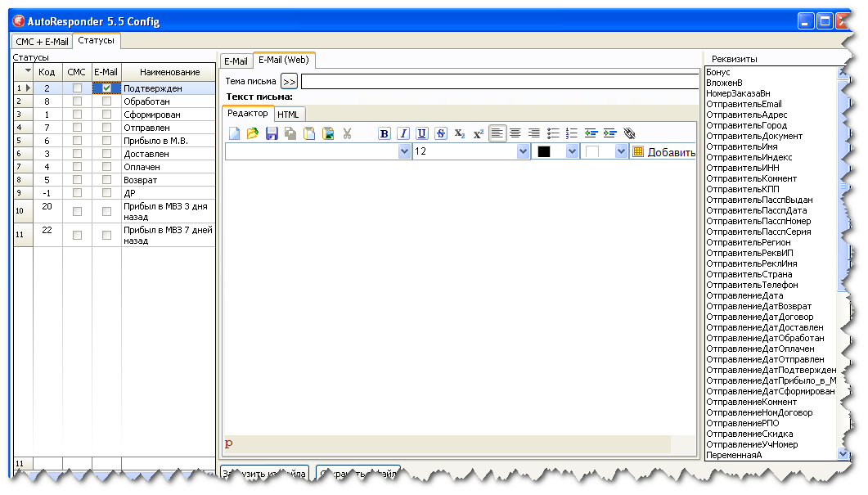Expand the white background color dropdown

[621, 151]
